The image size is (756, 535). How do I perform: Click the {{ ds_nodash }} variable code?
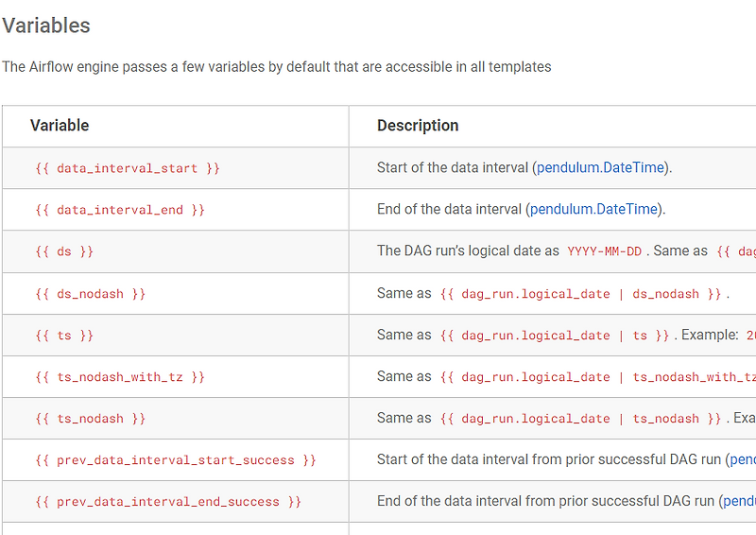coord(91,294)
